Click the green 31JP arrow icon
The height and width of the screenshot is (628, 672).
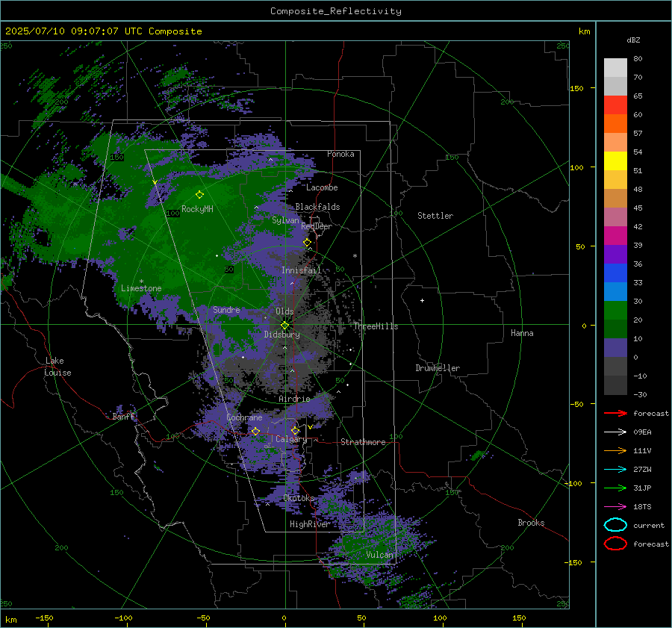615,488
